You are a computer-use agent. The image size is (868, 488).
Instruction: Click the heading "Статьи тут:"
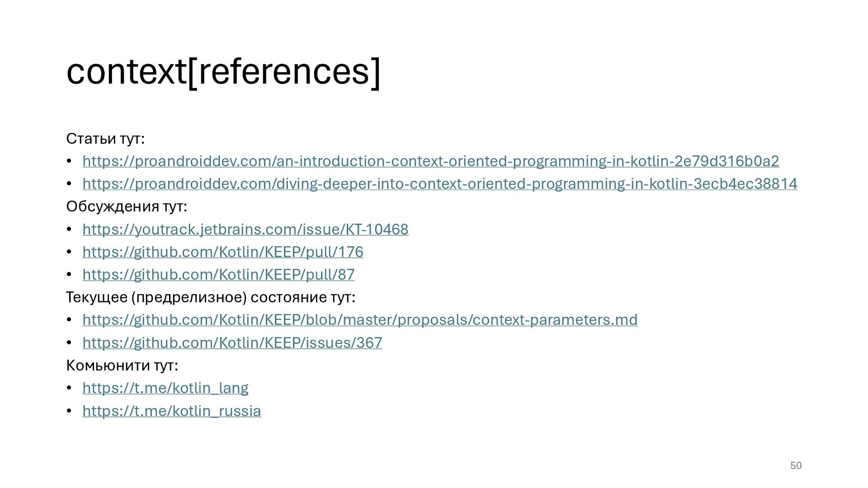(105, 139)
